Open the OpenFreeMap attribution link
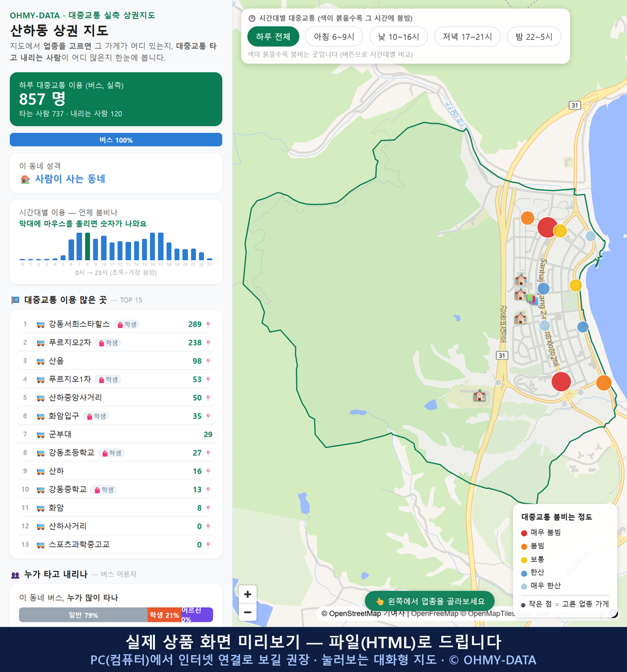Viewport: 627px width, 672px height. coord(435,614)
